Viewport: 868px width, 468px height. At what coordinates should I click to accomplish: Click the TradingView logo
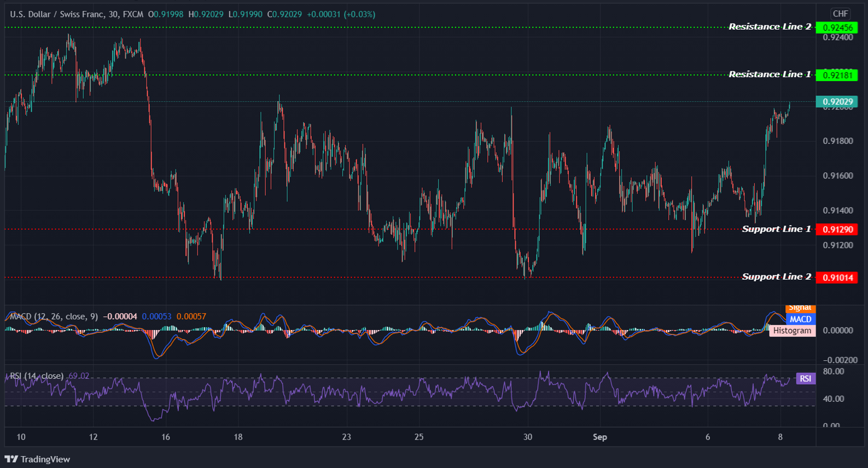point(37,459)
